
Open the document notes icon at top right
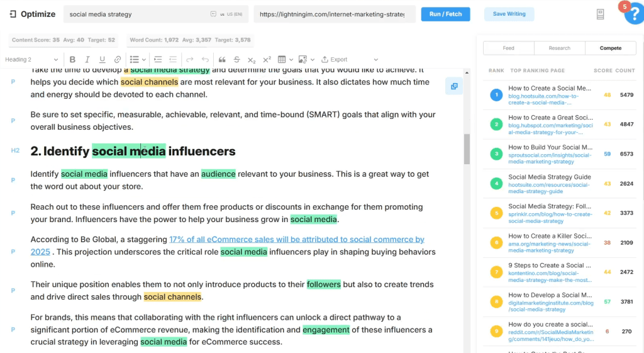[600, 14]
